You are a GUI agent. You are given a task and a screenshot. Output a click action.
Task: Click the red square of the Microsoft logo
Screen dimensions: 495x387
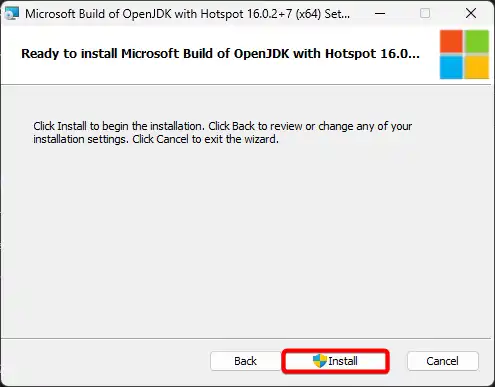[451, 41]
